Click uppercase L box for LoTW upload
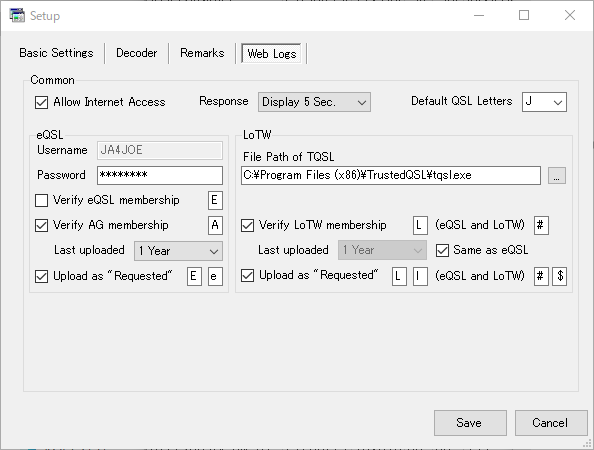Image resolution: width=594 pixels, height=450 pixels. (399, 276)
